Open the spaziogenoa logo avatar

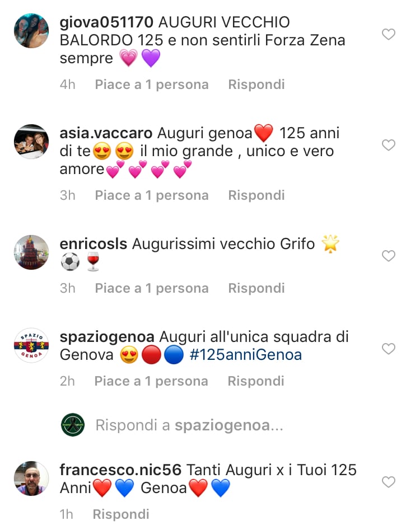coord(31,345)
